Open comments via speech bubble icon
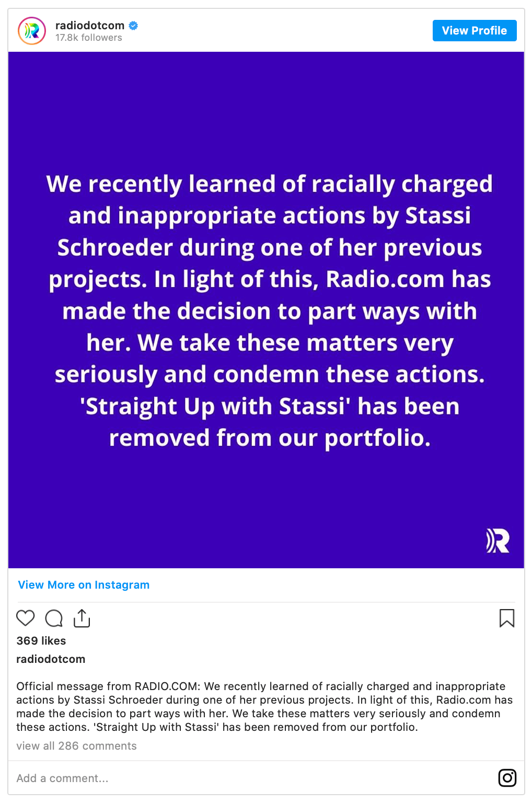 [54, 618]
